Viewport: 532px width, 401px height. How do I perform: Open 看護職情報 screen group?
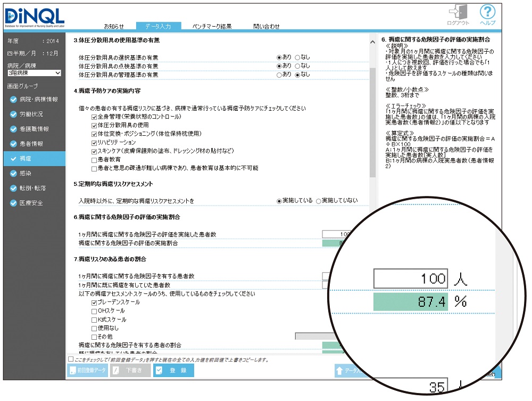coord(34,129)
